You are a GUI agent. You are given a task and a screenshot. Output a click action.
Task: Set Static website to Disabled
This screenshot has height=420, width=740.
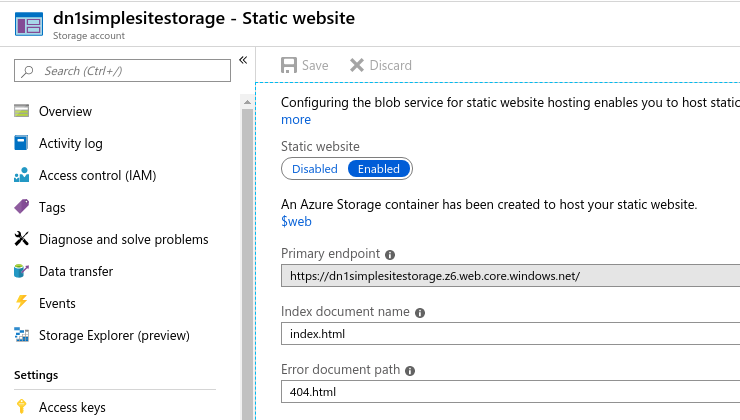[x=315, y=169]
